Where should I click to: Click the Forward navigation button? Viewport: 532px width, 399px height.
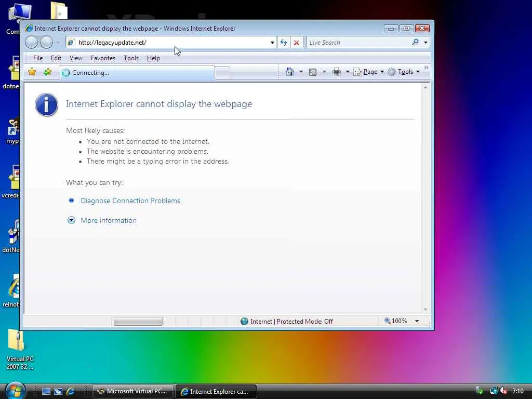tap(46, 43)
